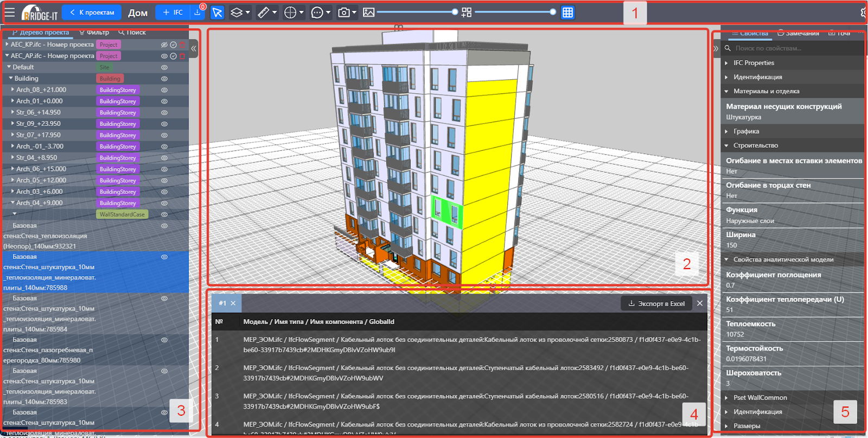Viewport: 868px width, 438px height.
Task: Open the hamburger main menu
Action: pyautogui.click(x=10, y=12)
